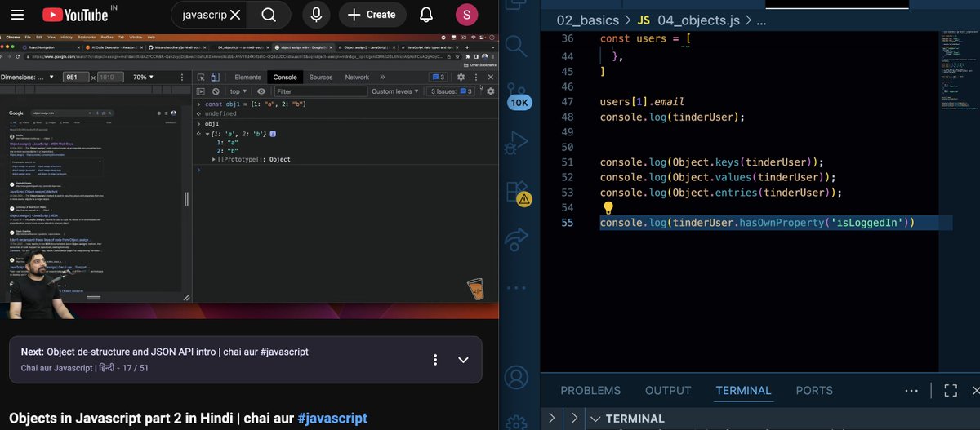Open the PORTS panel tab
The height and width of the screenshot is (430, 980).
coord(814,391)
